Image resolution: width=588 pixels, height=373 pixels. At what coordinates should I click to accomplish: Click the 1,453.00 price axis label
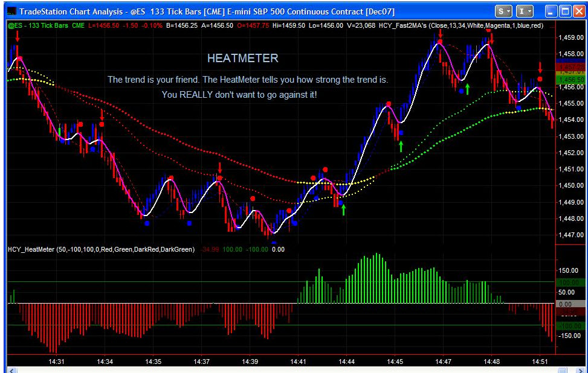pos(571,136)
